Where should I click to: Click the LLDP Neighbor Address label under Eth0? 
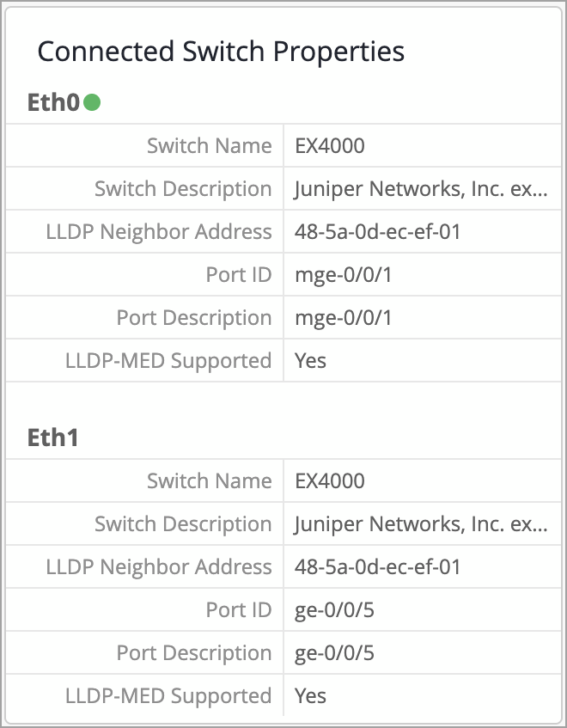pos(159,232)
